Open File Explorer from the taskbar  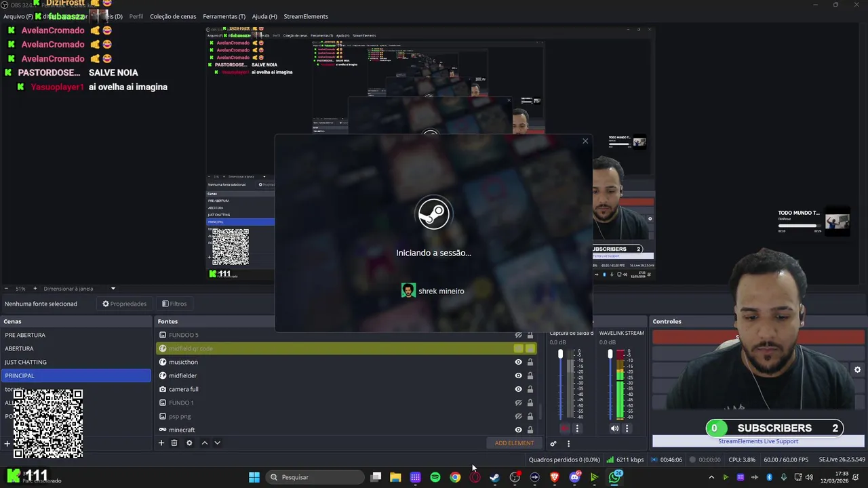click(395, 477)
